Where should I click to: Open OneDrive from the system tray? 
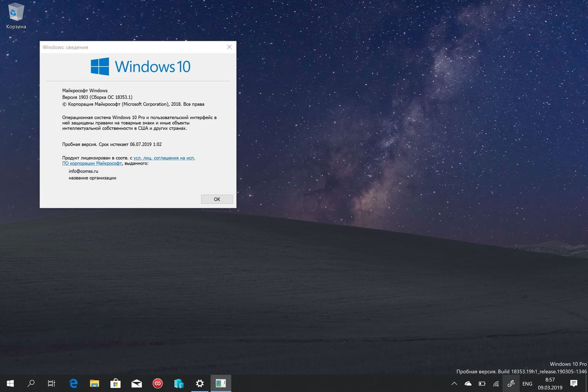click(468, 383)
